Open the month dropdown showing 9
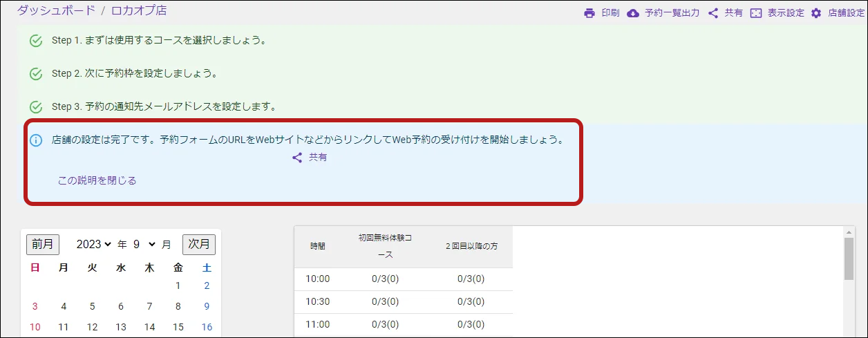Image resolution: width=868 pixels, height=338 pixels. pyautogui.click(x=144, y=245)
